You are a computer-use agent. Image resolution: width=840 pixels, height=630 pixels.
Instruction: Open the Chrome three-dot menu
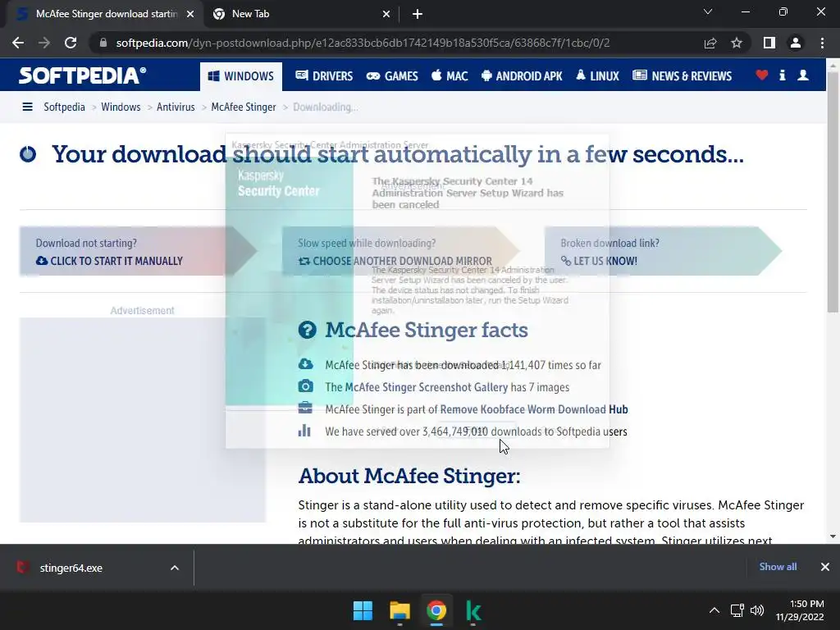[x=822, y=43]
